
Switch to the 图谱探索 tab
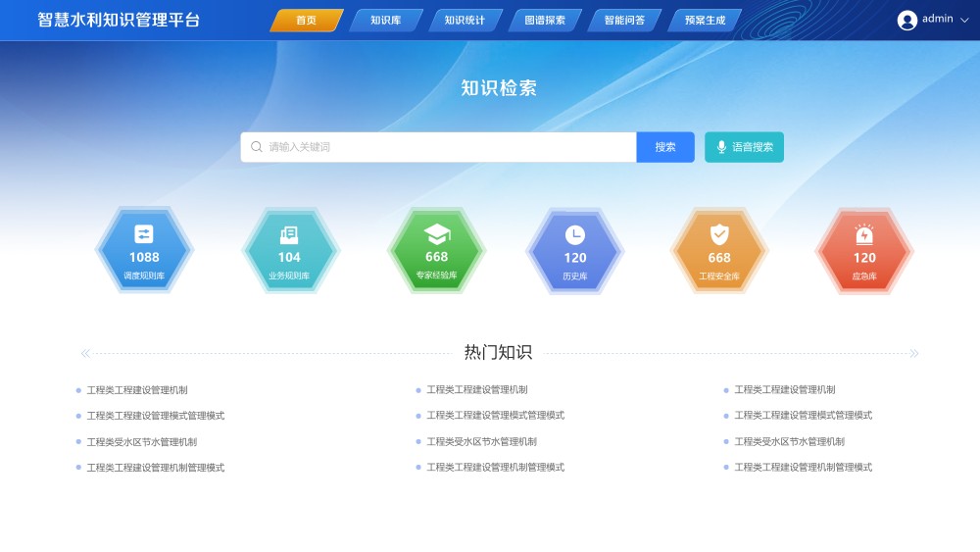tap(545, 20)
